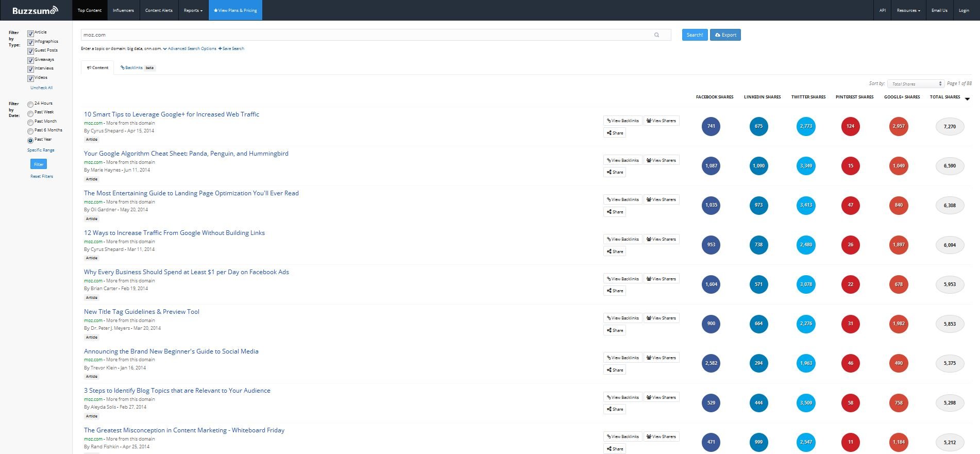Click the Total Shares sort arrow
The image size is (980, 454).
click(x=967, y=99)
